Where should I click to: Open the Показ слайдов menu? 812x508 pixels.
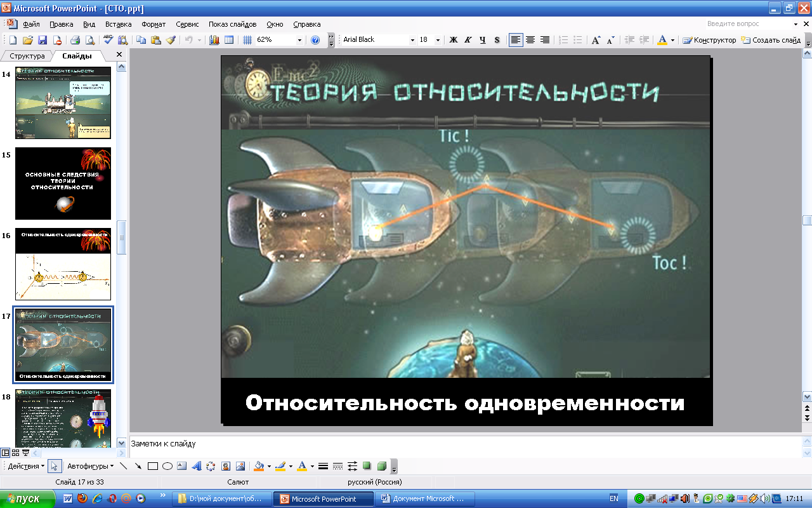232,24
